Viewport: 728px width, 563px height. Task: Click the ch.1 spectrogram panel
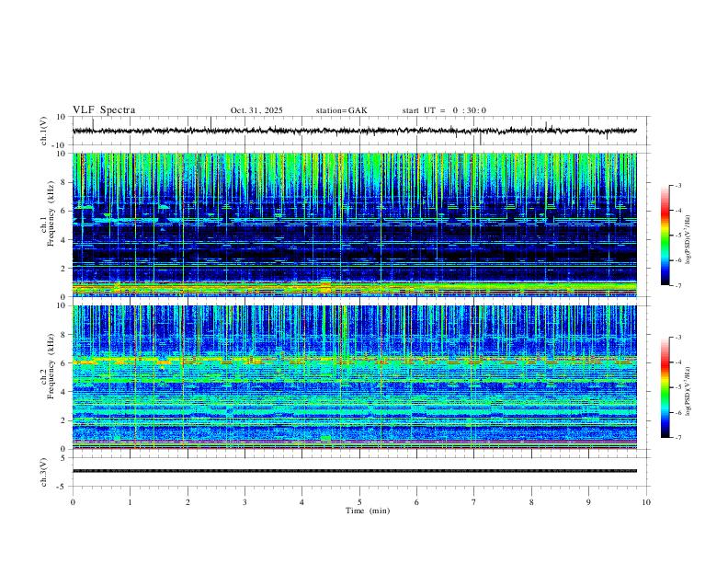pyautogui.click(x=355, y=224)
